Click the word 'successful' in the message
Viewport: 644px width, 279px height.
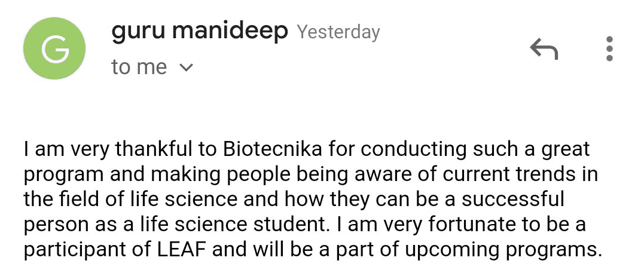513,200
